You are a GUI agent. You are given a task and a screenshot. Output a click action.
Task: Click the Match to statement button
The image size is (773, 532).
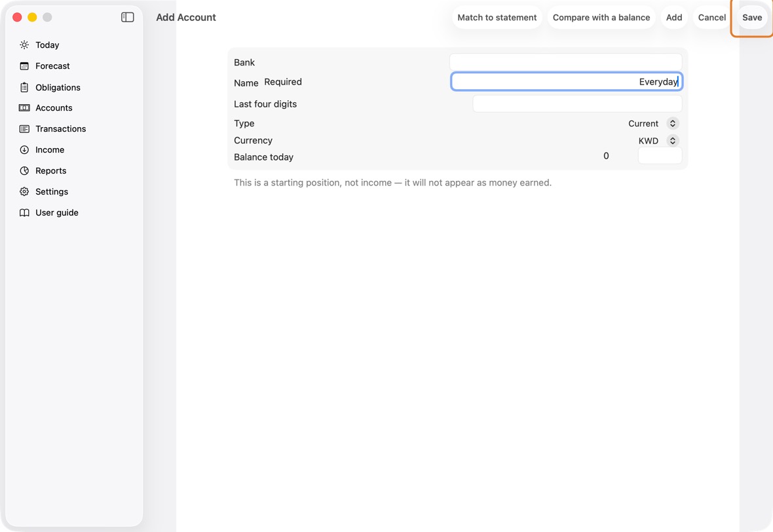coord(497,17)
